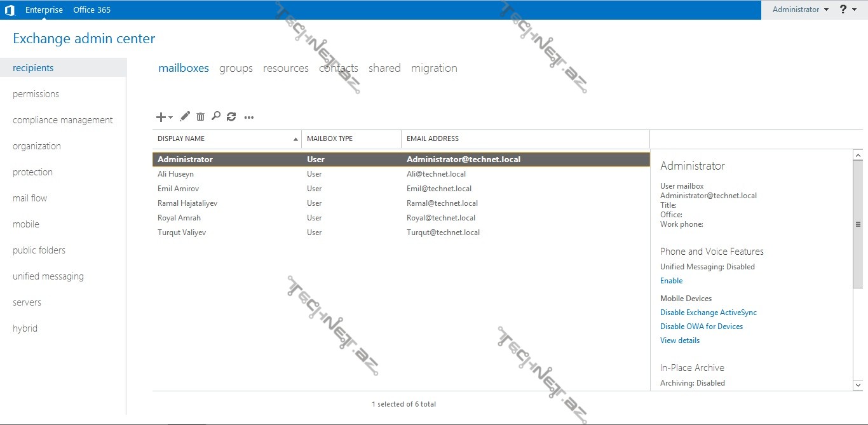868x425 pixels.
Task: Open the Help question mark menu
Action: (x=848, y=10)
